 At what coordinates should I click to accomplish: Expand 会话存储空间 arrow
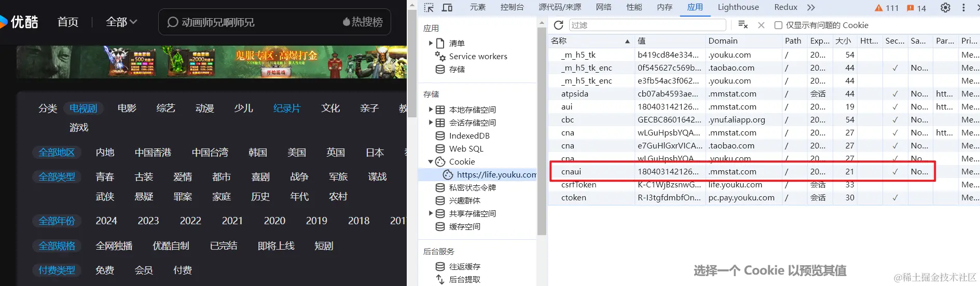point(431,122)
